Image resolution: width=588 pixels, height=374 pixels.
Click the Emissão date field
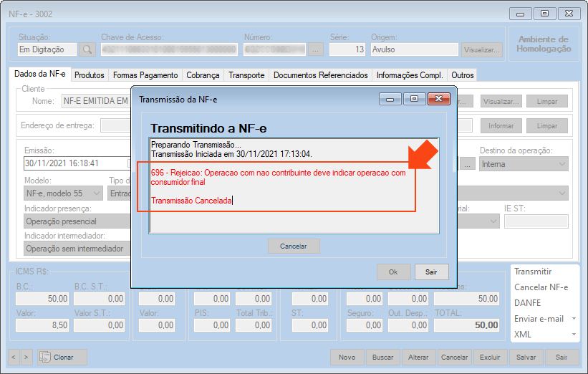point(75,164)
